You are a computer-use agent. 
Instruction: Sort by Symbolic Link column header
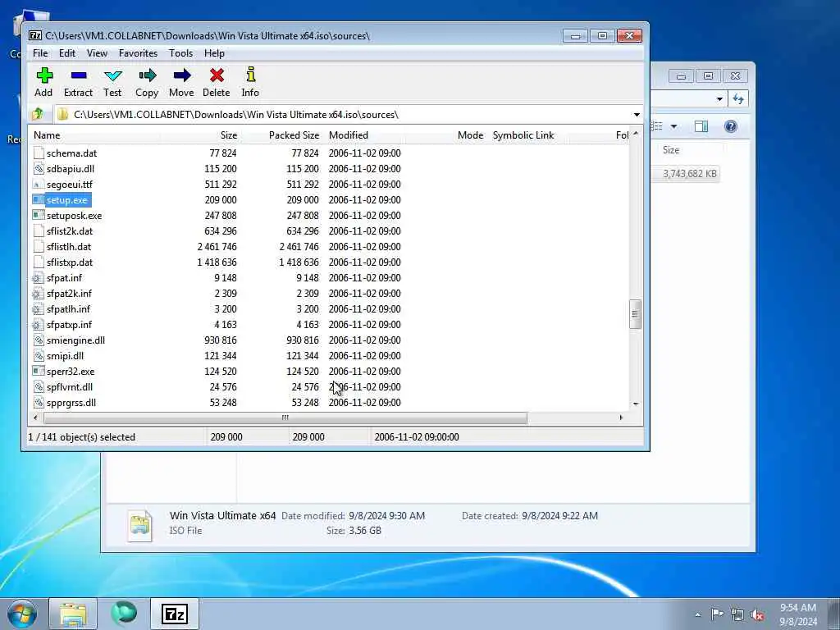tap(528, 135)
